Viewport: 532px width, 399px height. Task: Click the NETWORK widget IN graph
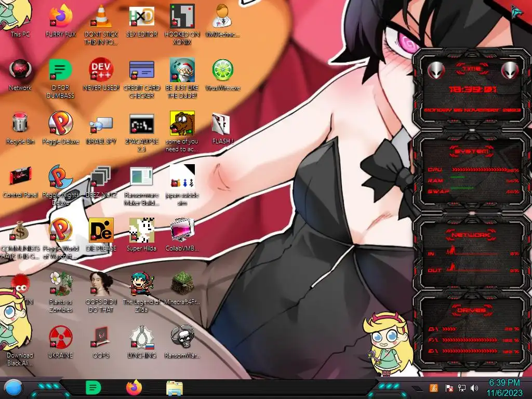472,252
